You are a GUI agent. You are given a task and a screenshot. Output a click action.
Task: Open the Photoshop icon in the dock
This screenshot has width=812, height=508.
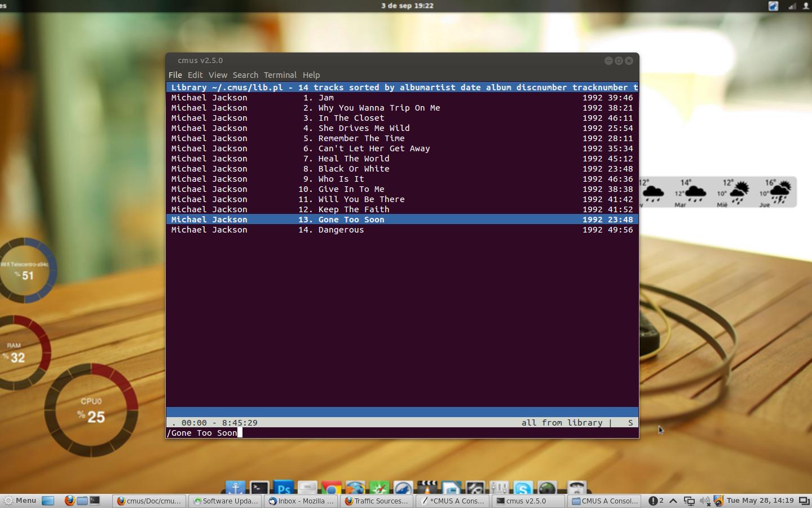tap(284, 489)
